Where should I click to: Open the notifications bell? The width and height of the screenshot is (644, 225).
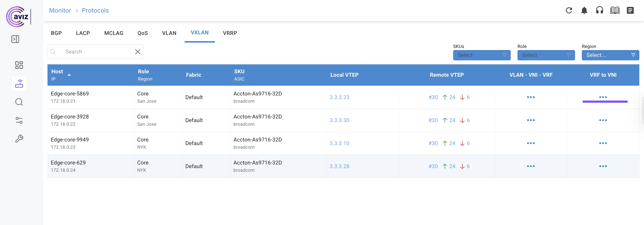tap(584, 10)
